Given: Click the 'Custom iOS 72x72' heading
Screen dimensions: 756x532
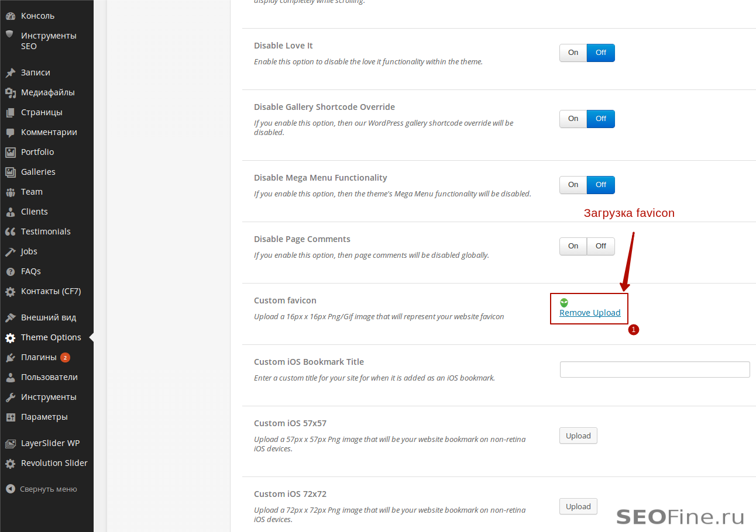Looking at the screenshot, I should click(290, 494).
